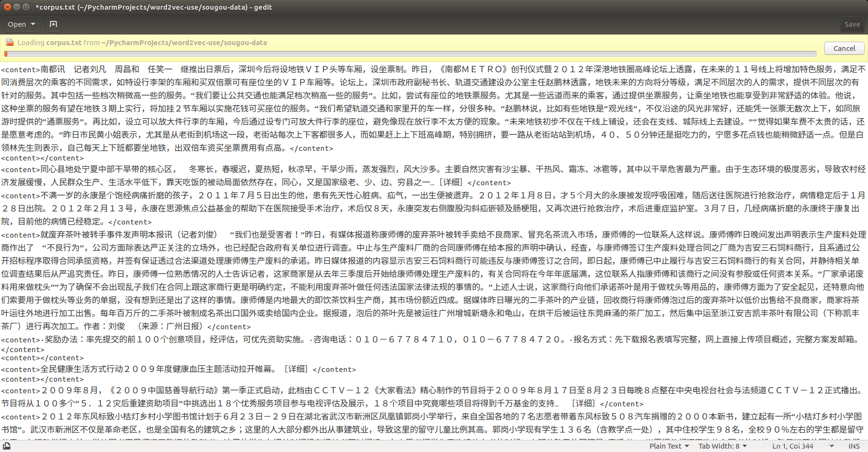The image size is (868, 452).
Task: Click the Save button in the header
Action: point(852,24)
